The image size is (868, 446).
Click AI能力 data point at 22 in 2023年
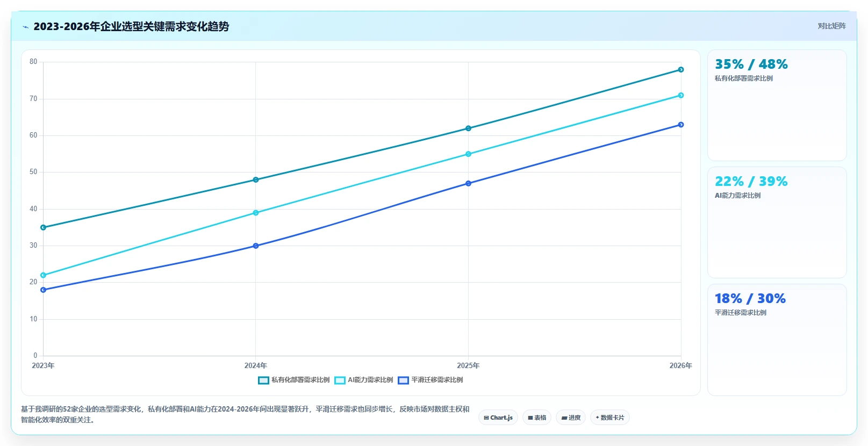click(x=44, y=276)
